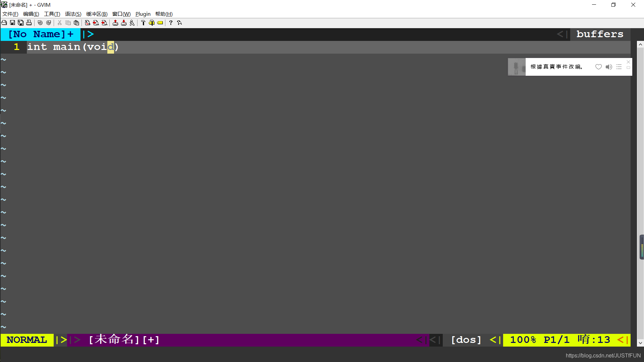Click the Open file toolbar icon
644x362 pixels.
pyautogui.click(x=4, y=23)
